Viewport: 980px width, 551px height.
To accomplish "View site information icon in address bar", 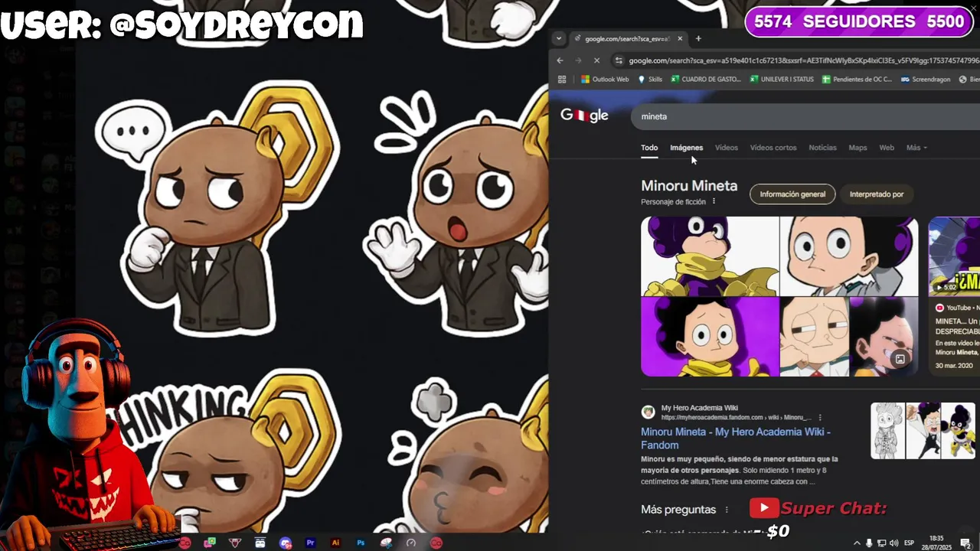I will (619, 60).
